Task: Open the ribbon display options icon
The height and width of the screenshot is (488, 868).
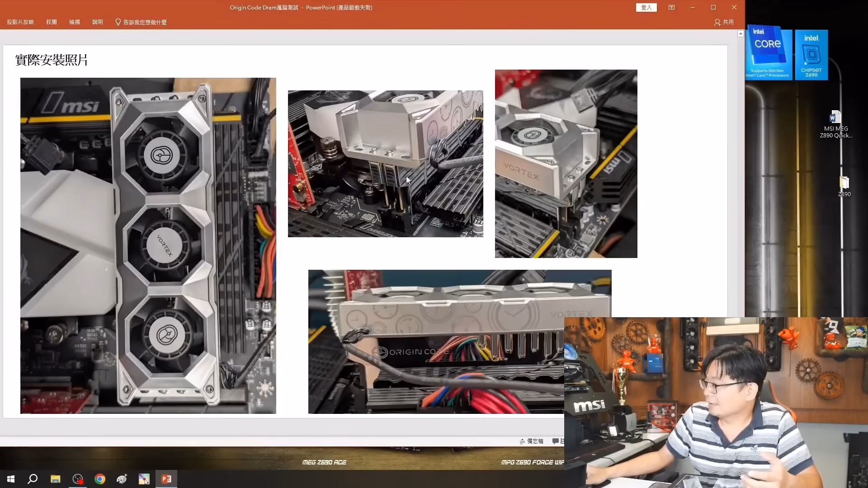Action: tap(671, 8)
